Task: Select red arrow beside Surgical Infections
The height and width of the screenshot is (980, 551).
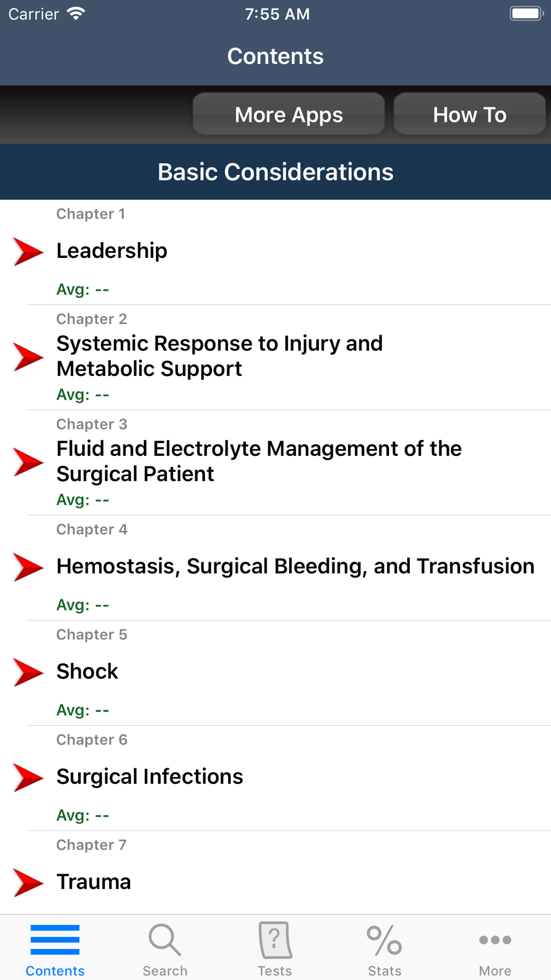Action: (x=28, y=778)
